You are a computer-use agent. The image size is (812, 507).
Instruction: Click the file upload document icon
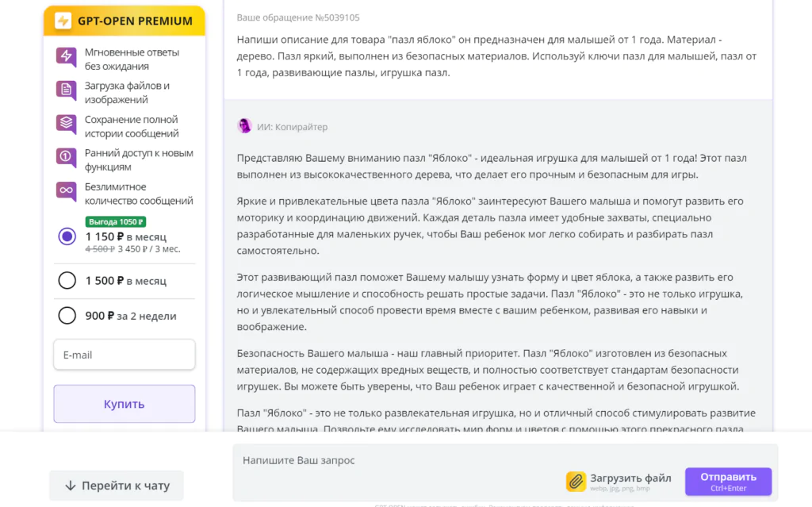pyautogui.click(x=67, y=90)
